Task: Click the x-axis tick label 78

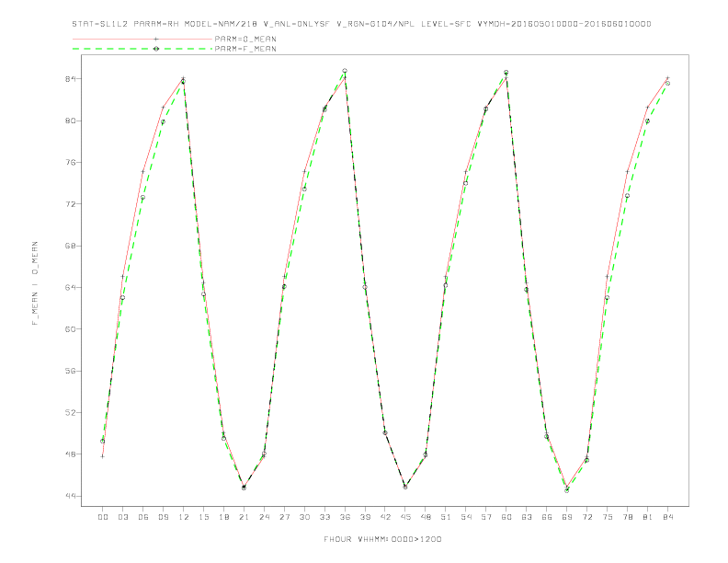Action: tap(627, 517)
